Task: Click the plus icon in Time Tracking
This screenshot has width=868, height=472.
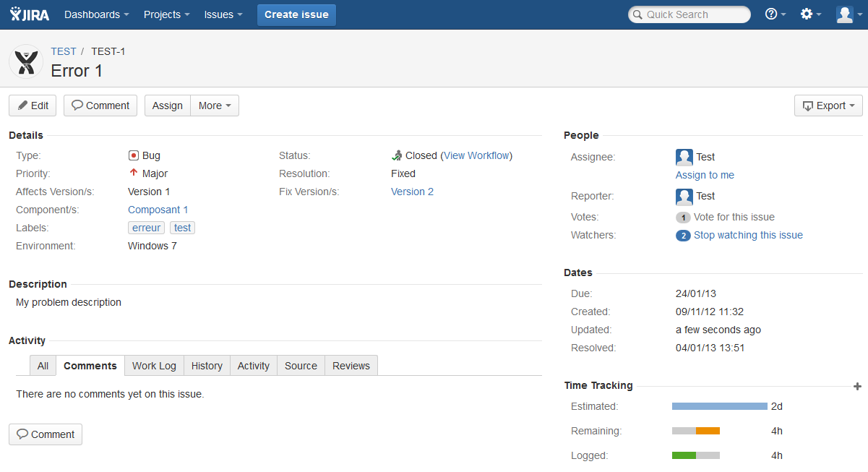Action: point(858,386)
